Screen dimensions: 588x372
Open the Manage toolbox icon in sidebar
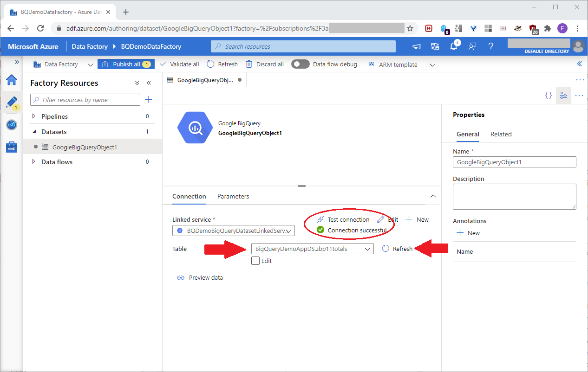(x=12, y=147)
